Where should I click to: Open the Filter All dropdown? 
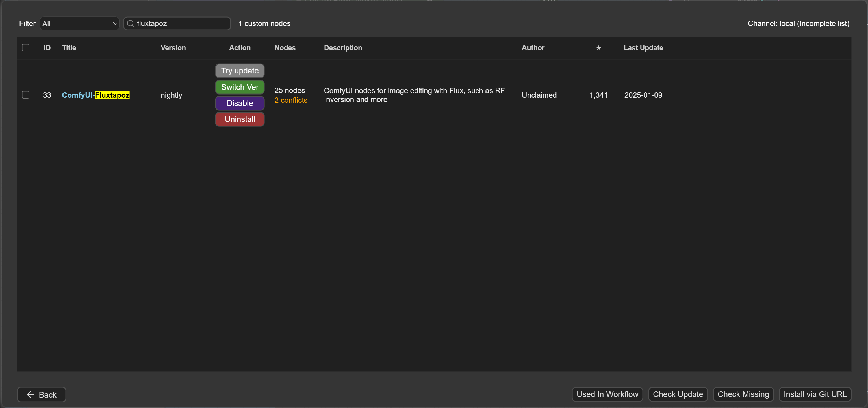pos(79,23)
